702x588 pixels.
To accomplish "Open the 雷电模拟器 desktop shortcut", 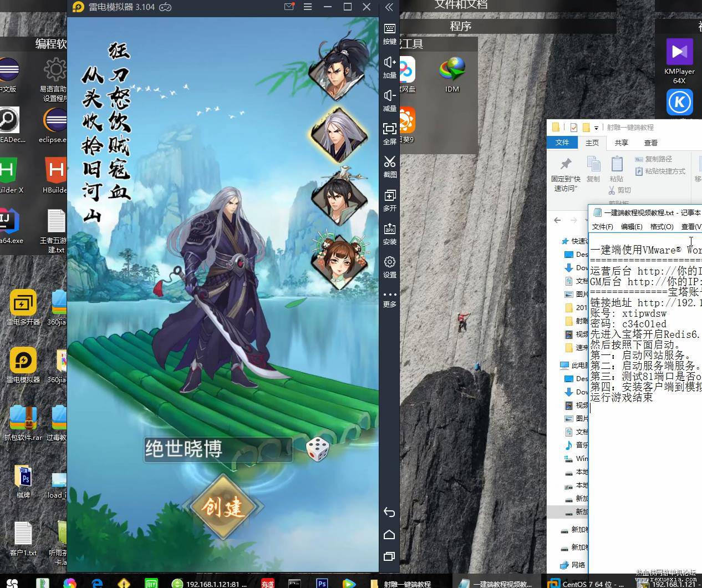I will (23, 366).
